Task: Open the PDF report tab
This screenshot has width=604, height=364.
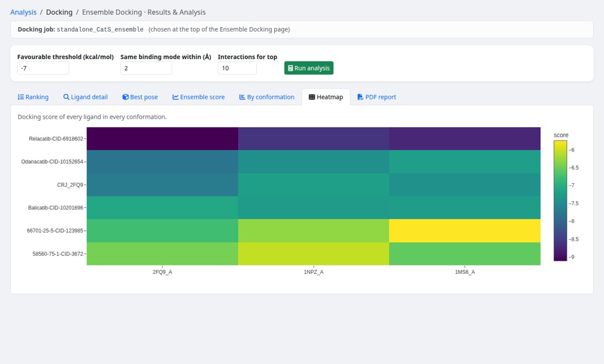Action: point(376,97)
